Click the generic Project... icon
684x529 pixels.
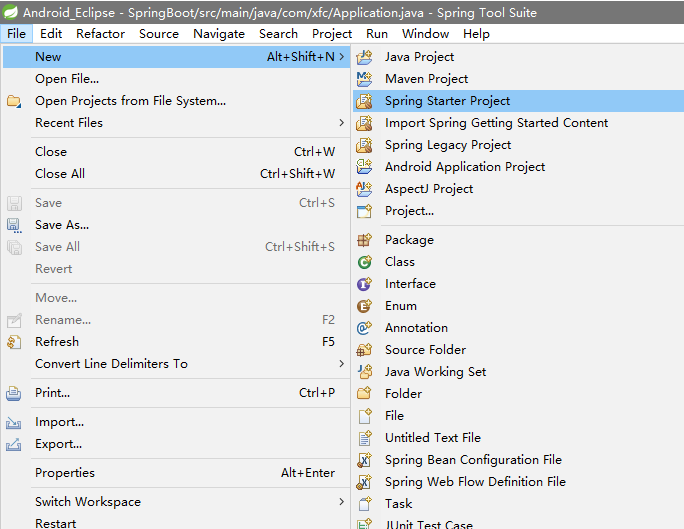364,211
